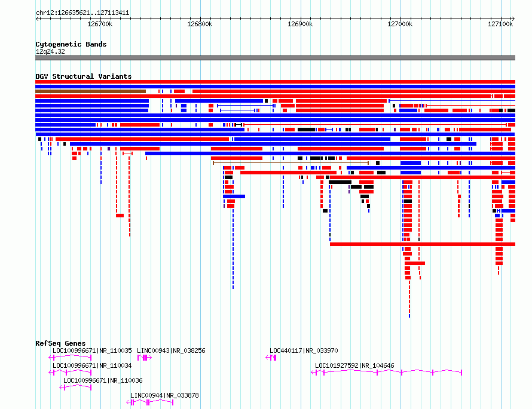
Task: Open the DGV Structural Variants track title
Action: coord(84,76)
